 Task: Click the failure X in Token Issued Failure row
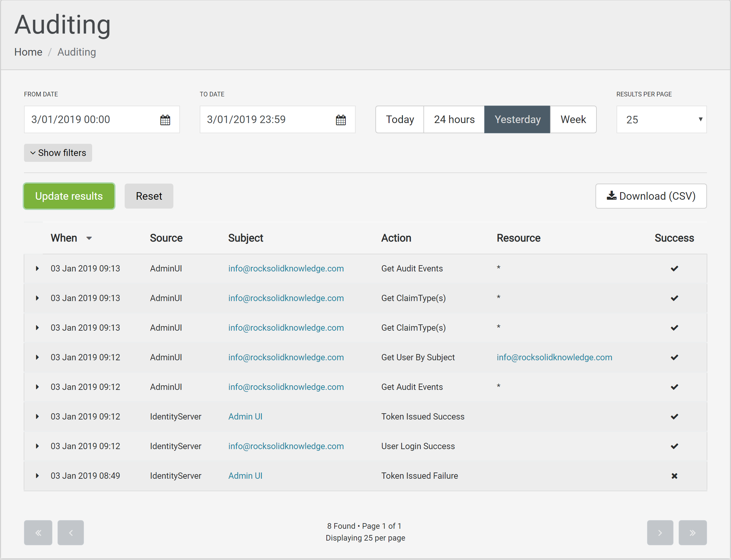click(x=674, y=476)
